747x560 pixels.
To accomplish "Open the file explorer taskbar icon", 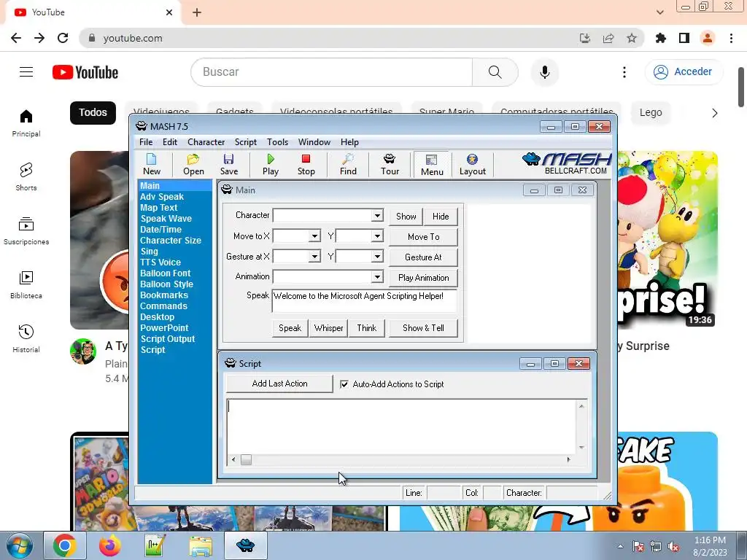I will pyautogui.click(x=201, y=545).
